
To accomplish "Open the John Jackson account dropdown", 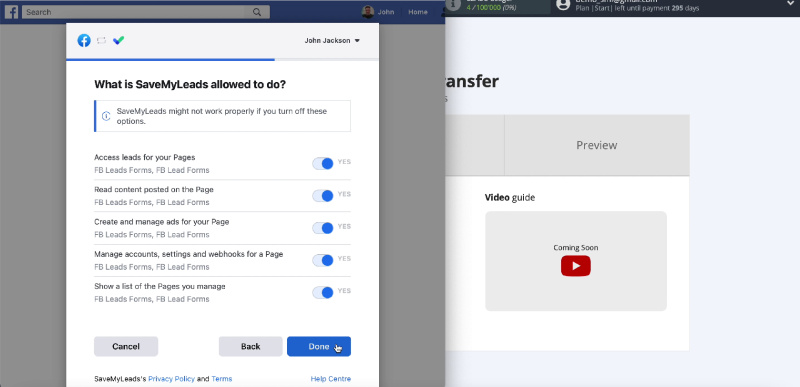I will tap(332, 40).
